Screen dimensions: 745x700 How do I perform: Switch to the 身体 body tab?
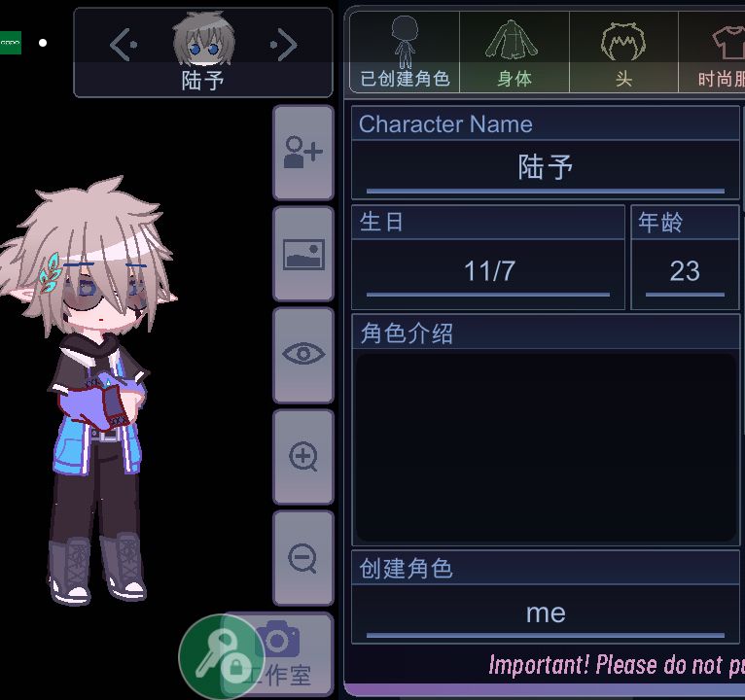tap(514, 52)
